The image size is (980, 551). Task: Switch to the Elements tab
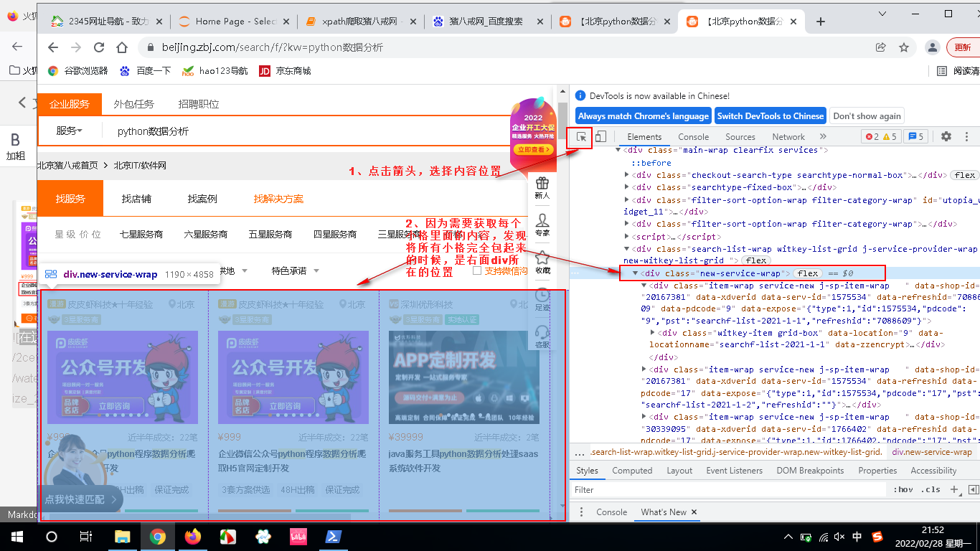[x=644, y=137]
